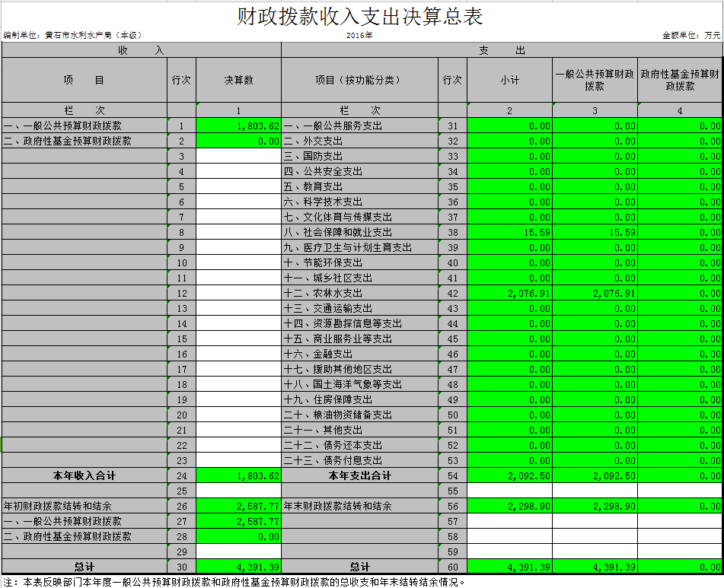Click 七、文化体育与传媒支出 cell
The height and width of the screenshot is (588, 724).
(x=359, y=218)
